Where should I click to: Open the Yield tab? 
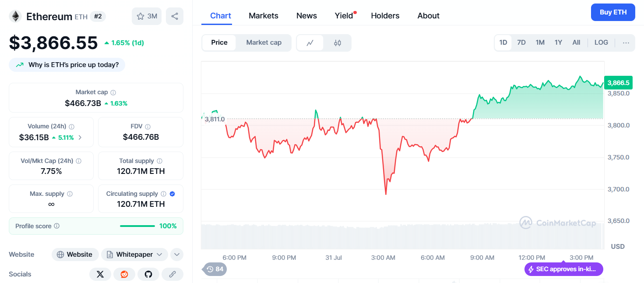pos(344,16)
